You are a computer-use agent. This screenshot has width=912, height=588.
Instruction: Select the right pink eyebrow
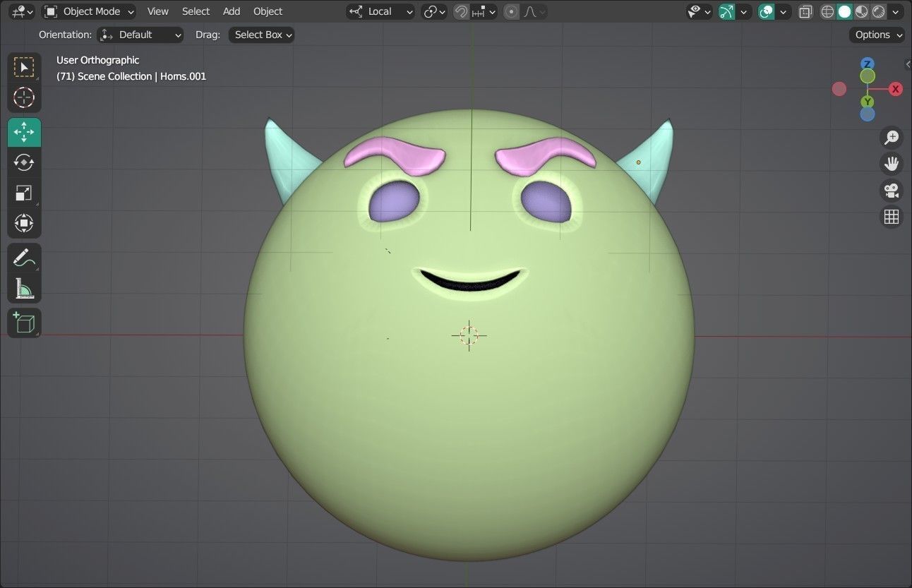(545, 156)
